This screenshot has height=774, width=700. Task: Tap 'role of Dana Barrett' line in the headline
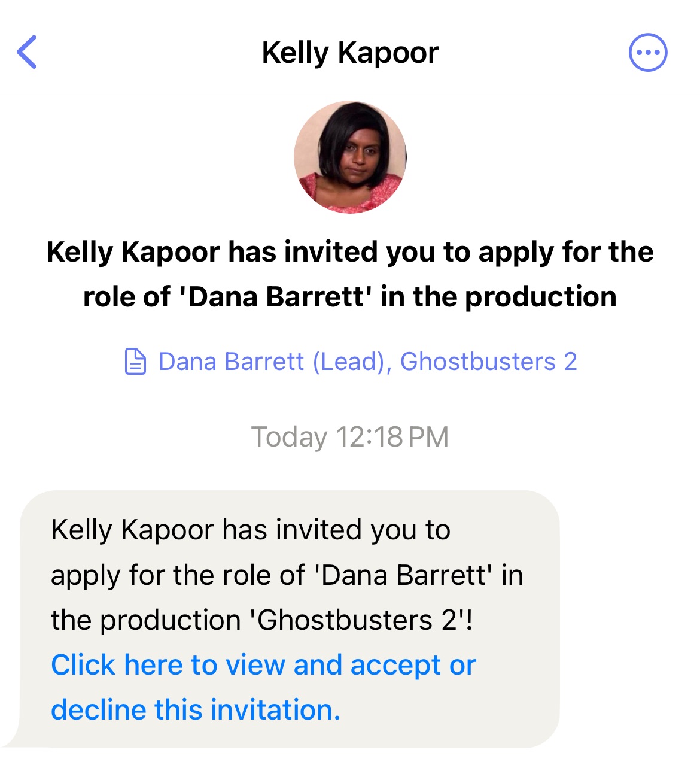click(x=350, y=297)
